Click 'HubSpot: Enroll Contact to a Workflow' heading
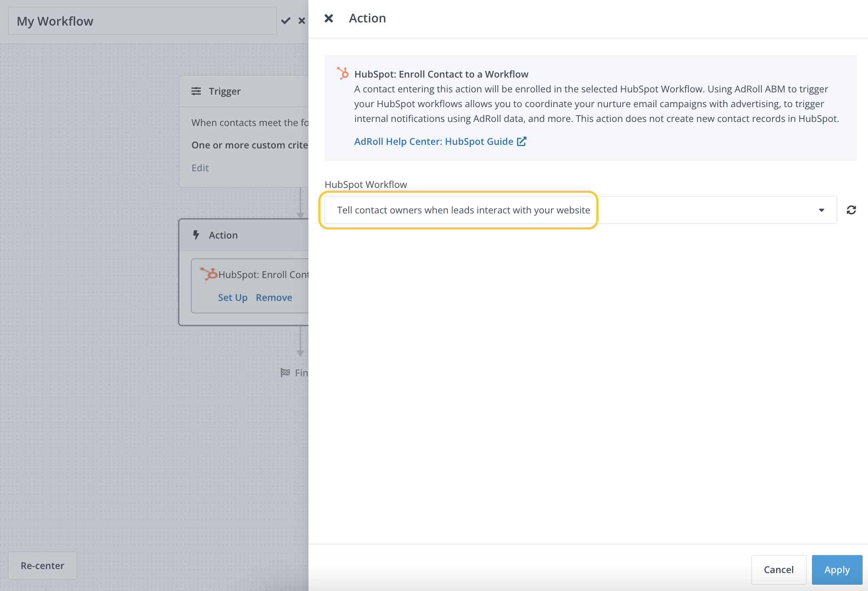The width and height of the screenshot is (868, 591). pos(441,74)
